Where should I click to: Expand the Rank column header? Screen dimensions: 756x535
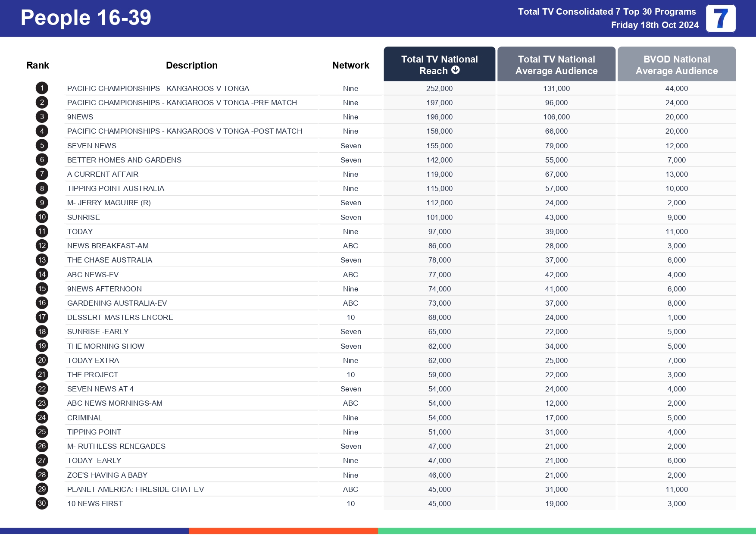coord(38,65)
